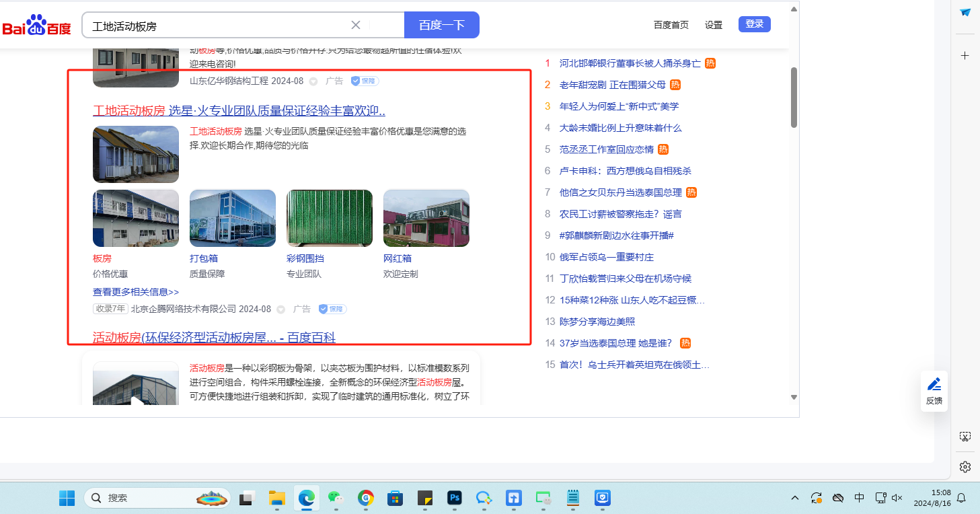Open Google Chrome from the taskbar

coord(366,498)
